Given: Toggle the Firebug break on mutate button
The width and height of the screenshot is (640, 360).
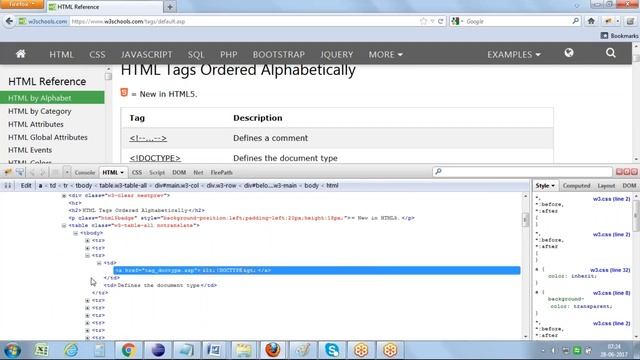Looking at the screenshot, I should 7,186.
